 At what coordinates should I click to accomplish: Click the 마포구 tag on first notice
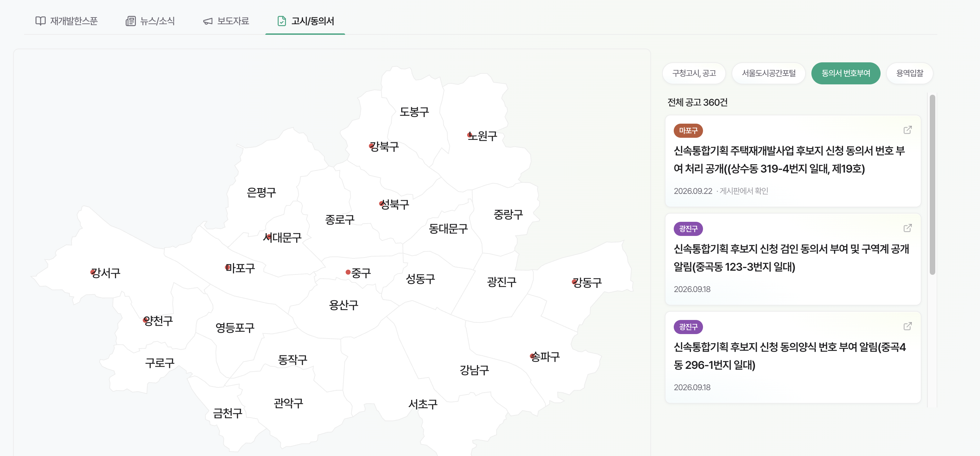coord(688,131)
